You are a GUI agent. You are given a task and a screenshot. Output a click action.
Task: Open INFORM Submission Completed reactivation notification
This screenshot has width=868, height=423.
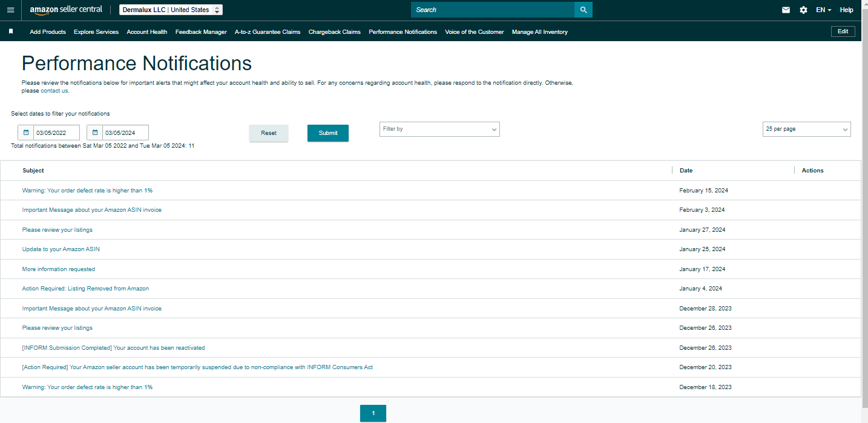tap(114, 348)
